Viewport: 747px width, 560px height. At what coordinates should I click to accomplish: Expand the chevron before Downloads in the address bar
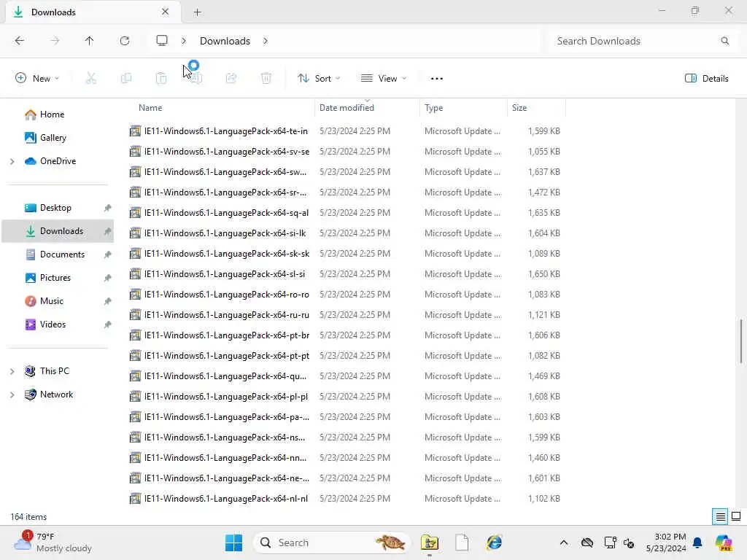183,41
